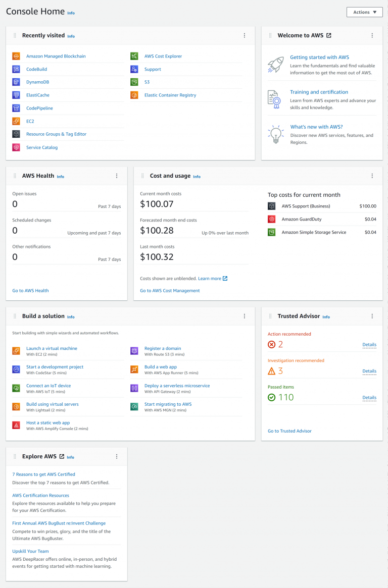388x588 pixels.
Task: View Details for Action recommended items
Action: point(369,345)
